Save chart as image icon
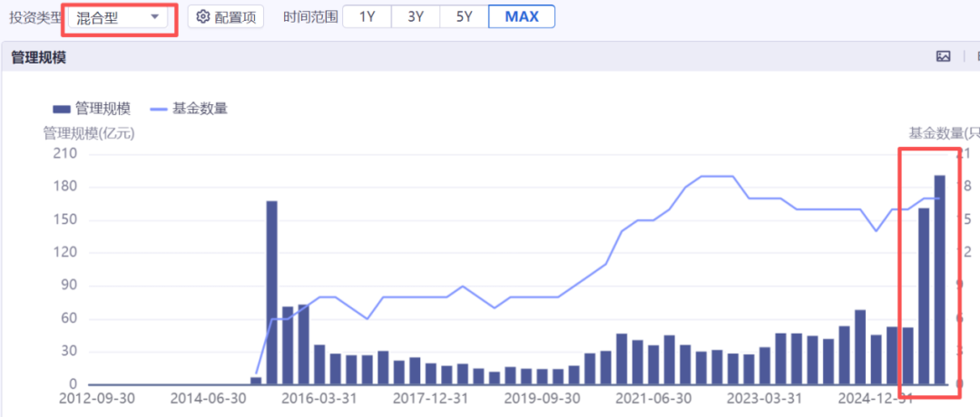 [x=943, y=57]
